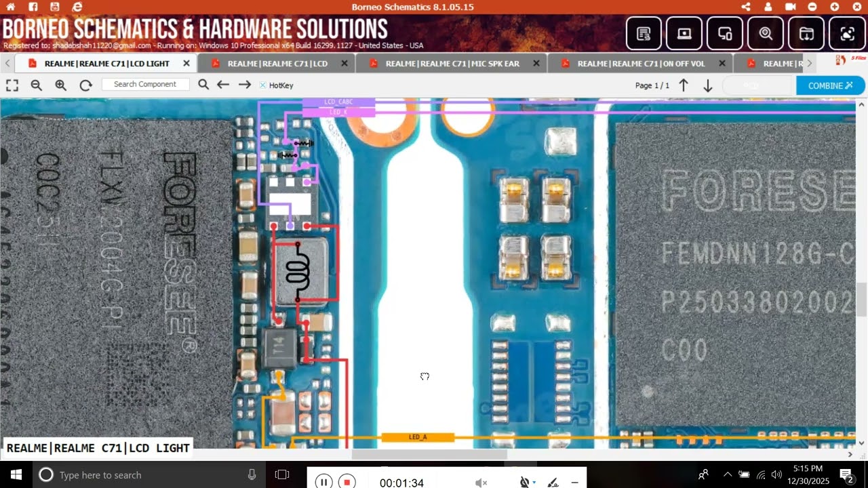Go forward with the right arrow
This screenshot has height=488, width=868.
pos(245,85)
